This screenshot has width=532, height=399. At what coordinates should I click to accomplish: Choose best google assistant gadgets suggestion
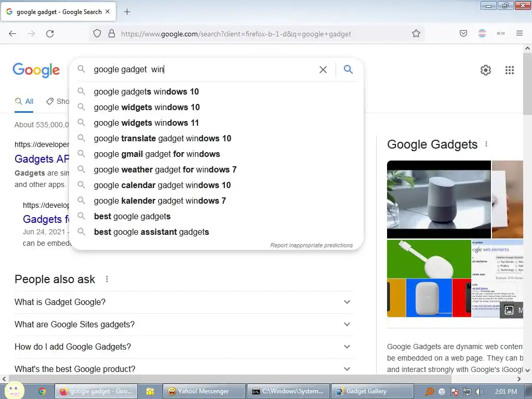[217, 232]
